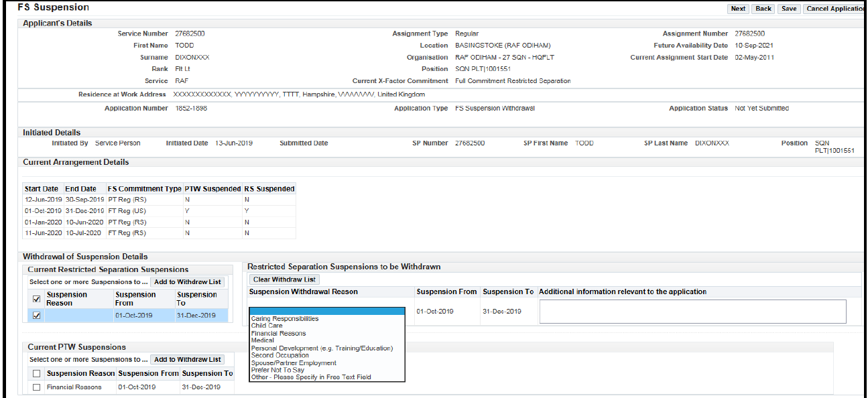Select Other - Please Specify in Free Text Field
Screen dimensions: 868x398
(310, 377)
